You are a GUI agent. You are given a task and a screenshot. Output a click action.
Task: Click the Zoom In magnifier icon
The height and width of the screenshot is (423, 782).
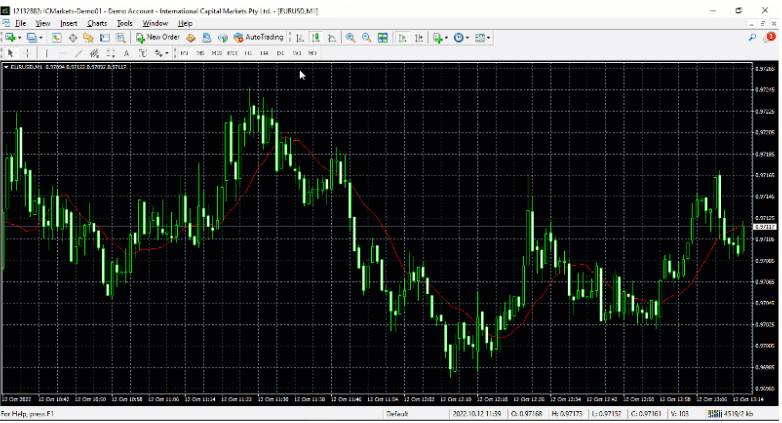pyautogui.click(x=351, y=37)
